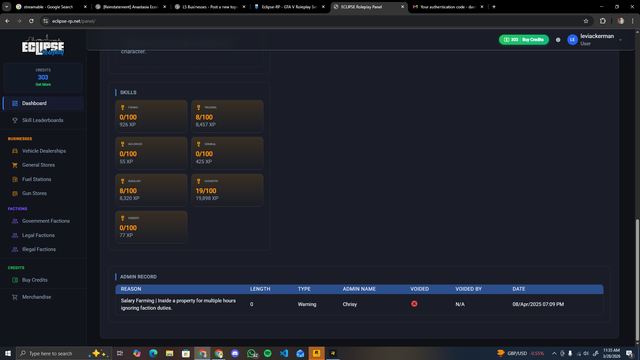Switch to Reinstatement Anastasia tab
This screenshot has height=360, width=640.
point(130,7)
